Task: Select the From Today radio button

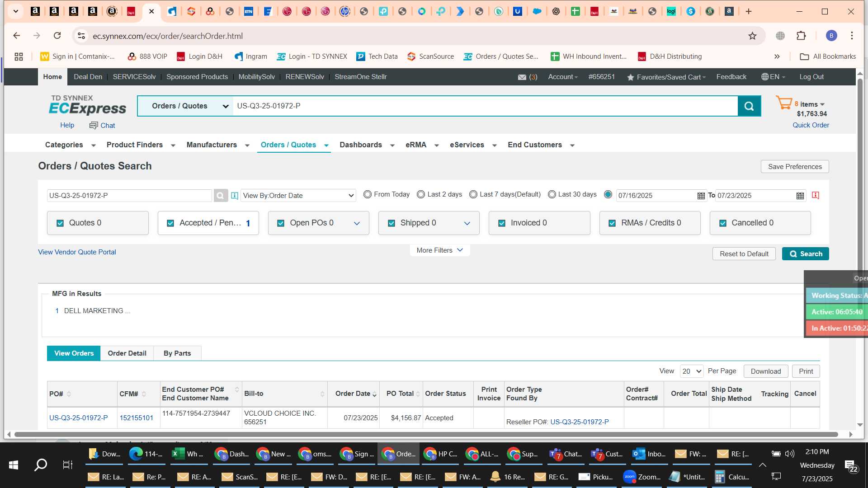Action: (x=368, y=194)
